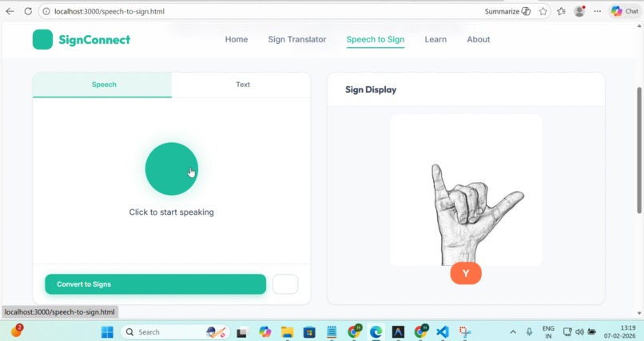
Task: Open Microsoft Store from the taskbar
Action: [x=309, y=332]
